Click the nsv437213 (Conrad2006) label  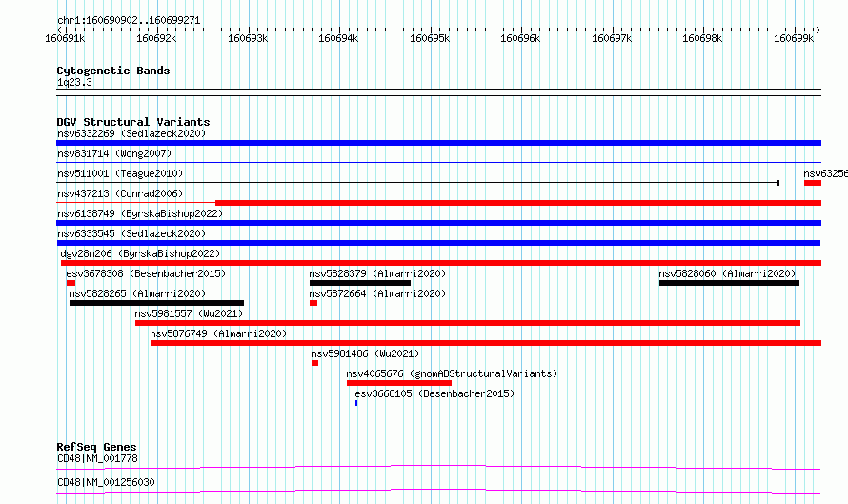click(x=120, y=193)
